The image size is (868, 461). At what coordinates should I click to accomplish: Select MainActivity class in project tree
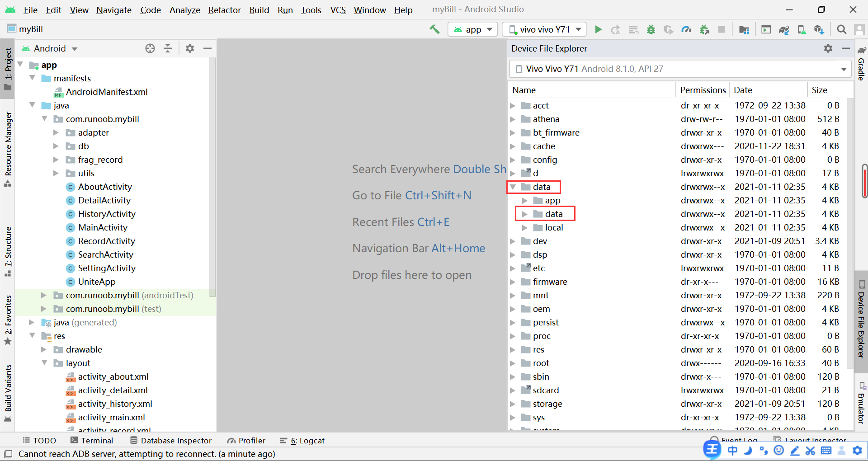(x=103, y=227)
